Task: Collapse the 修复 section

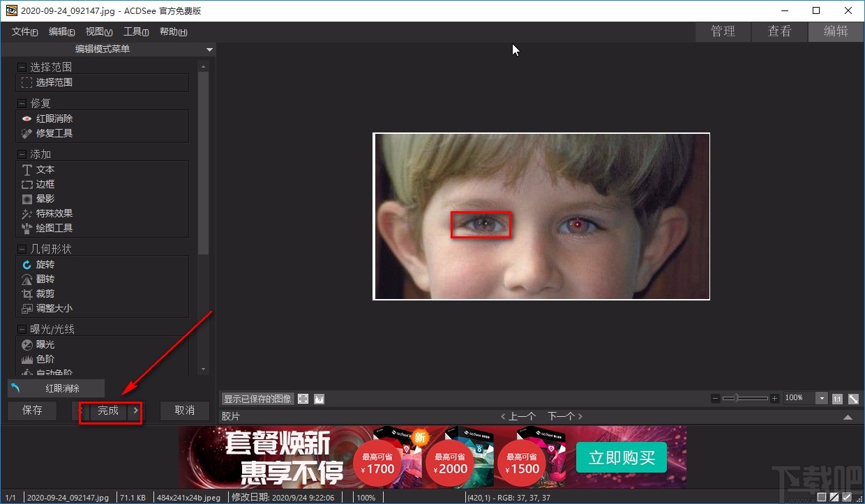Action: [22, 103]
